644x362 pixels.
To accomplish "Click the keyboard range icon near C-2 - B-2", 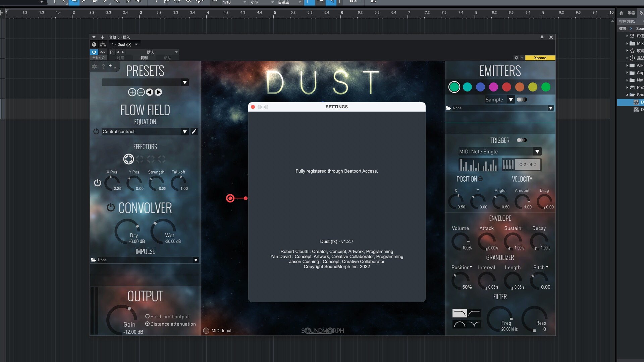I will (x=508, y=165).
